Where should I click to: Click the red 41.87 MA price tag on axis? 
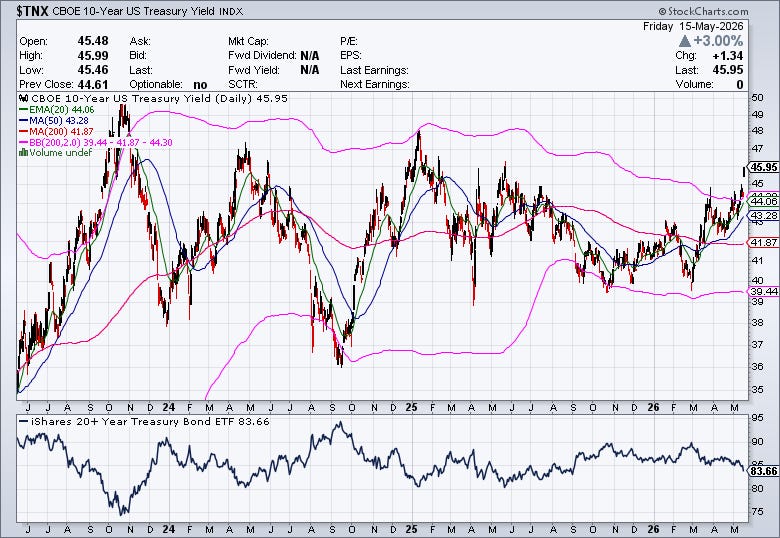763,243
